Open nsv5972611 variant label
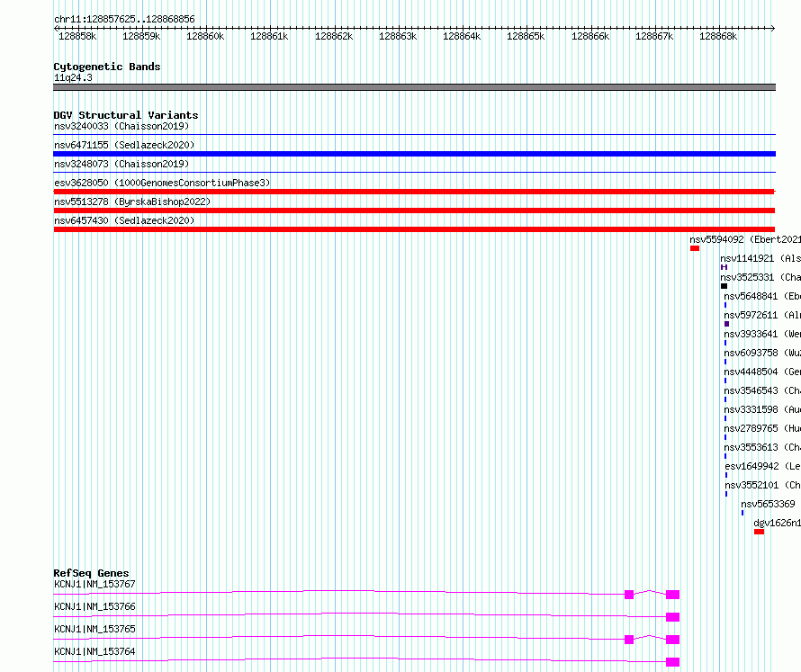 (762, 315)
